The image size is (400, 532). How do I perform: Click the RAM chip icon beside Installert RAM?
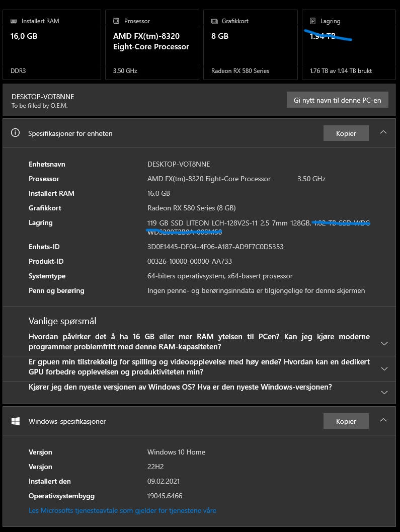[x=14, y=21]
